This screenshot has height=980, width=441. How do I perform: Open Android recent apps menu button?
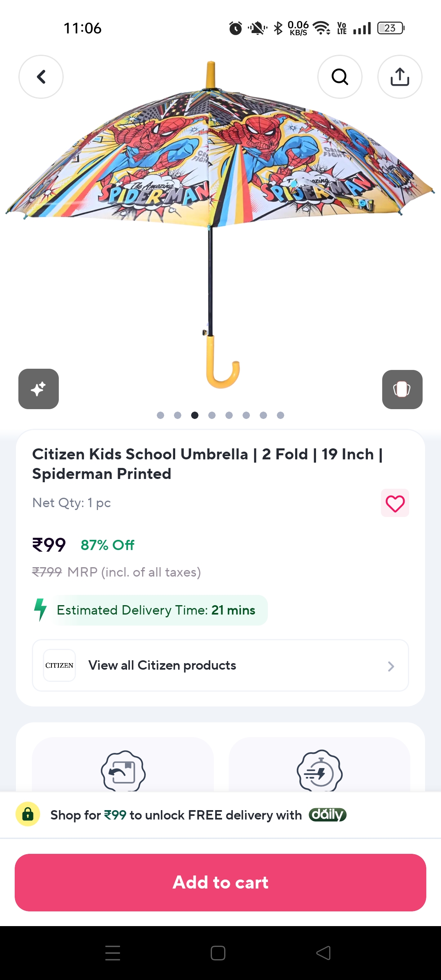(113, 953)
